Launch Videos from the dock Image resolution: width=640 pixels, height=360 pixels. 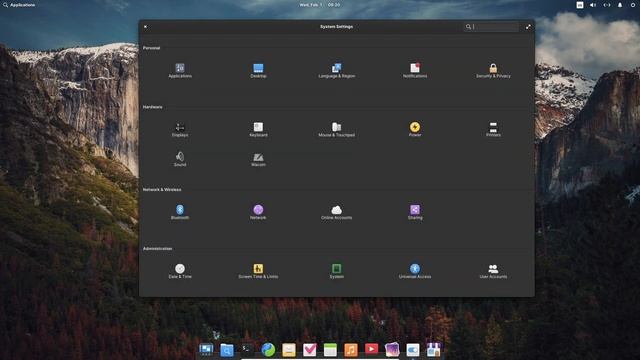point(371,349)
